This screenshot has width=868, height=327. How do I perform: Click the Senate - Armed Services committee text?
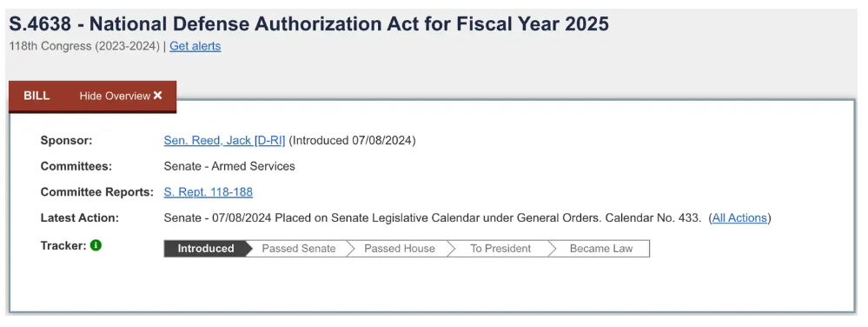(229, 166)
